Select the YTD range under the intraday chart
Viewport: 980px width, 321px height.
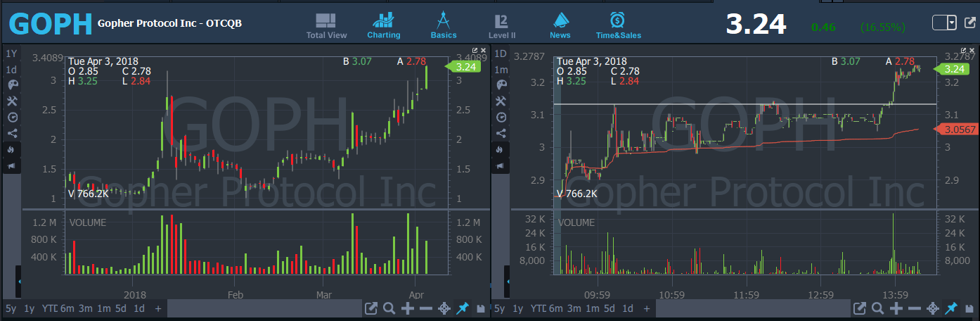539,308
